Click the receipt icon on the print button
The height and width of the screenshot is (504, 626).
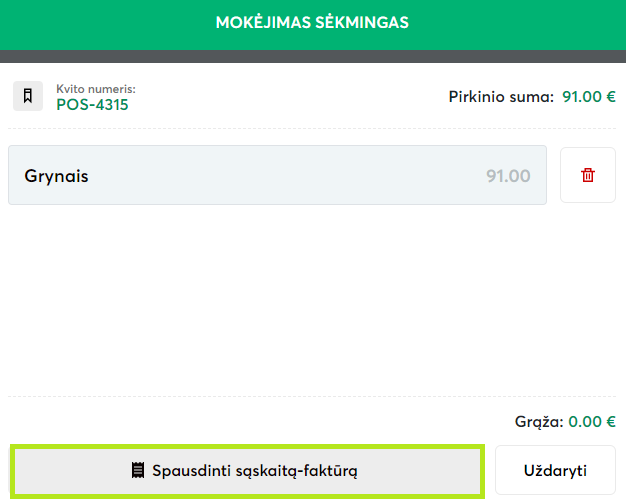pos(139,470)
